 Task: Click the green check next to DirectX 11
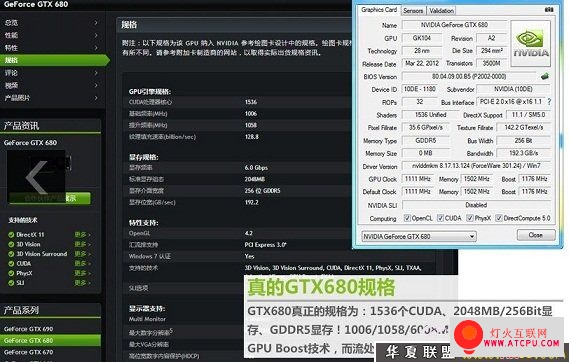(11, 235)
